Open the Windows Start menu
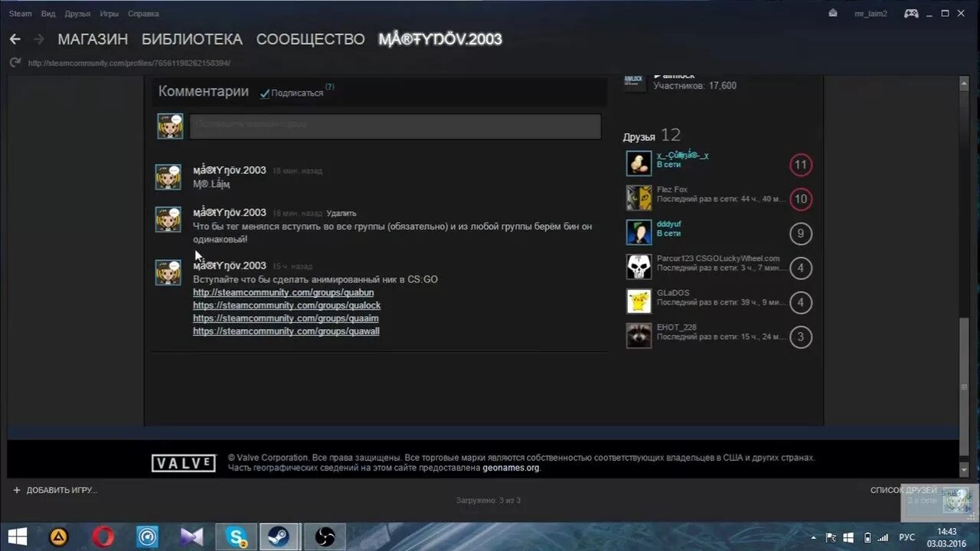Viewport: 980px width, 551px height. [17, 536]
